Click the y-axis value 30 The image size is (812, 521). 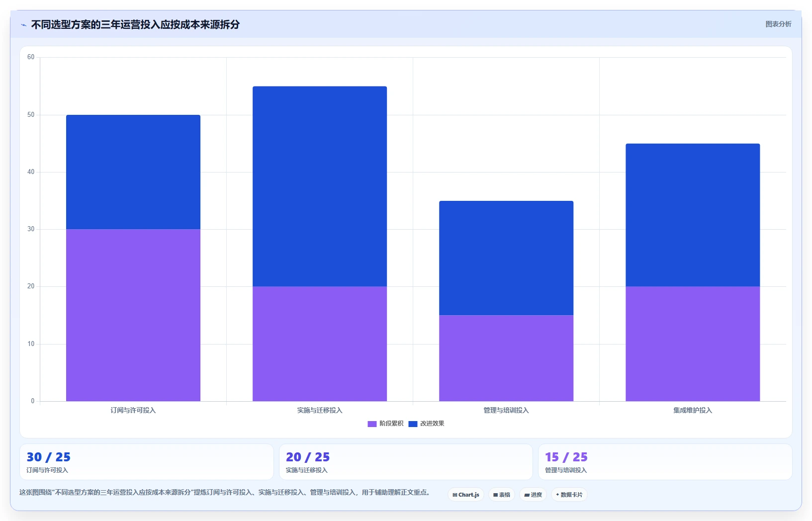click(x=31, y=229)
